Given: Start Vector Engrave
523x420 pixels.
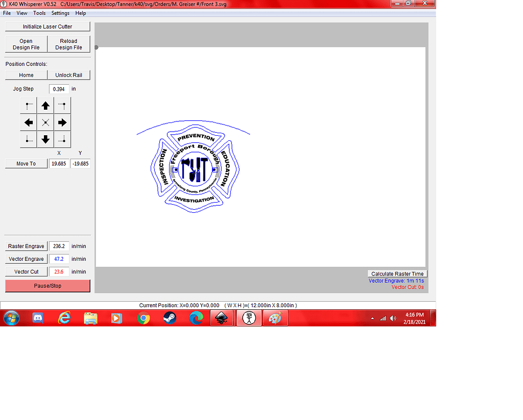Looking at the screenshot, I should click(26, 259).
